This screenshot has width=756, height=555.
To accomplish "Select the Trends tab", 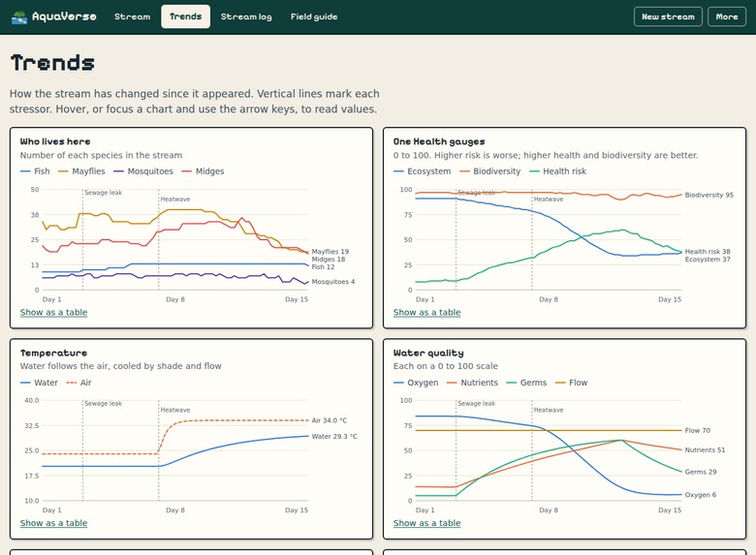I will 186,16.
